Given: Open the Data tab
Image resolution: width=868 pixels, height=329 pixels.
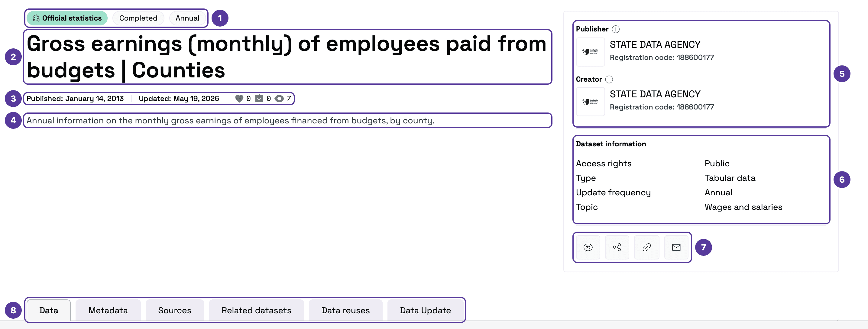Looking at the screenshot, I should (x=49, y=310).
